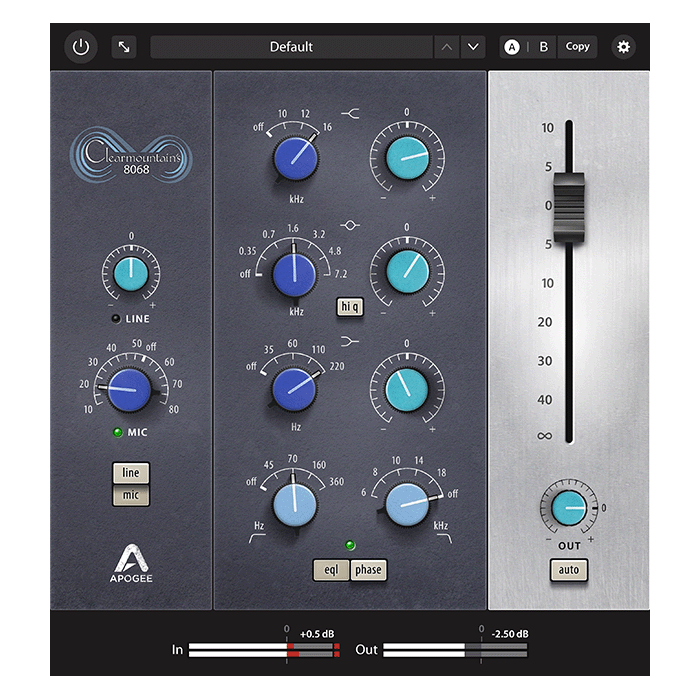Toggle the hi q button
The image size is (700, 700).
pyautogui.click(x=350, y=308)
